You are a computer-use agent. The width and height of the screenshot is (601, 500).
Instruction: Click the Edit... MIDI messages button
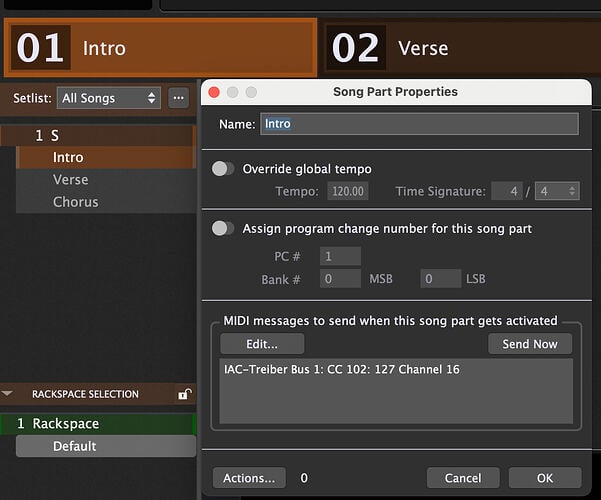click(x=262, y=344)
